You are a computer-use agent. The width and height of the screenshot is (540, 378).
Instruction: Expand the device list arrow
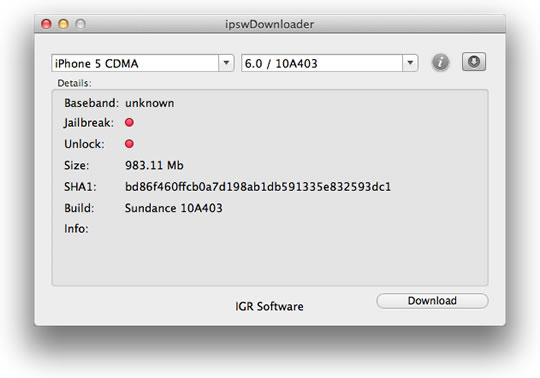point(226,63)
